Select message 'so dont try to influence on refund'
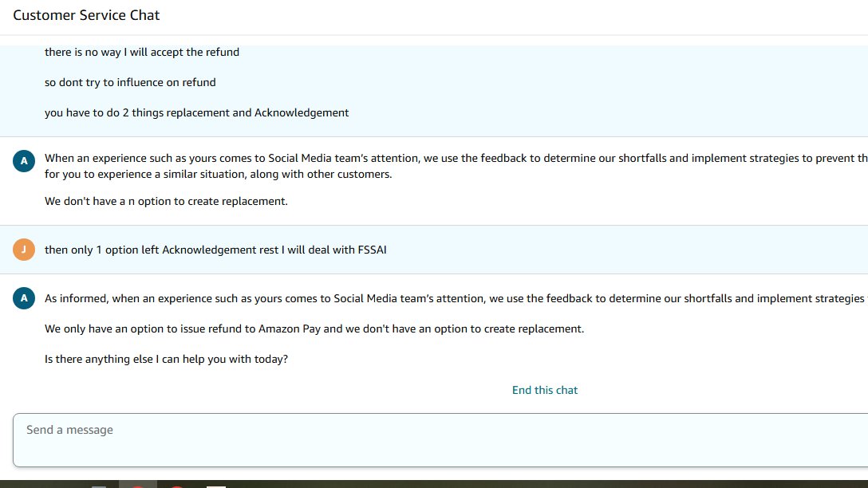Image resolution: width=868 pixels, height=488 pixels. point(130,82)
